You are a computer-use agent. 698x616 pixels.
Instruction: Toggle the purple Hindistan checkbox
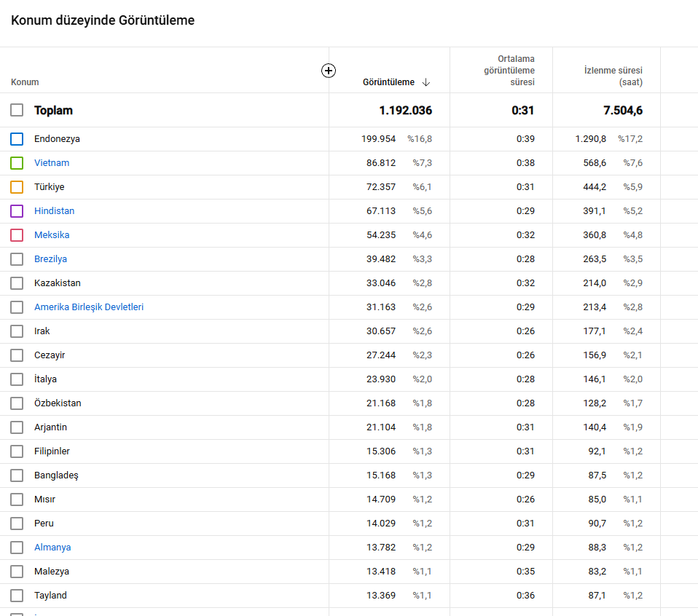[x=17, y=211]
